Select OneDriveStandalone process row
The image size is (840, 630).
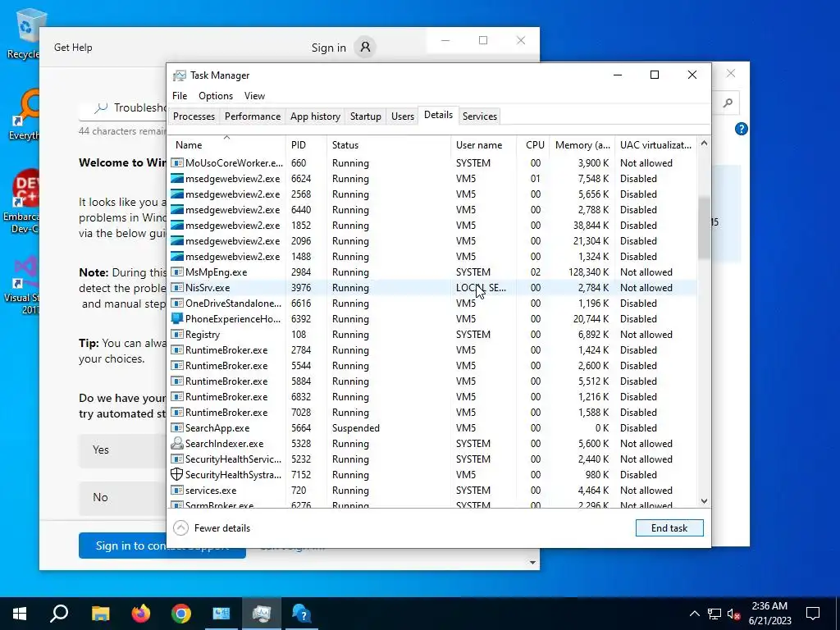click(433, 304)
